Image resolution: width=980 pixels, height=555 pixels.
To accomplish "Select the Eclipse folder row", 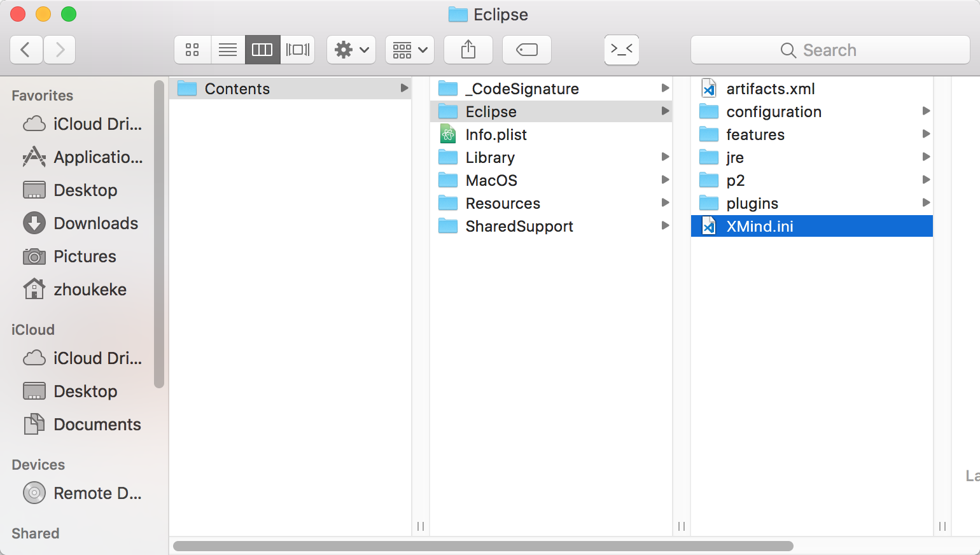I will (x=551, y=111).
